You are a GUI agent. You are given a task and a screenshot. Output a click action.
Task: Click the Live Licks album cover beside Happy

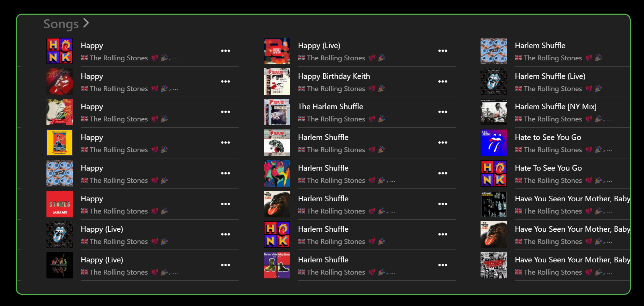coord(60,82)
